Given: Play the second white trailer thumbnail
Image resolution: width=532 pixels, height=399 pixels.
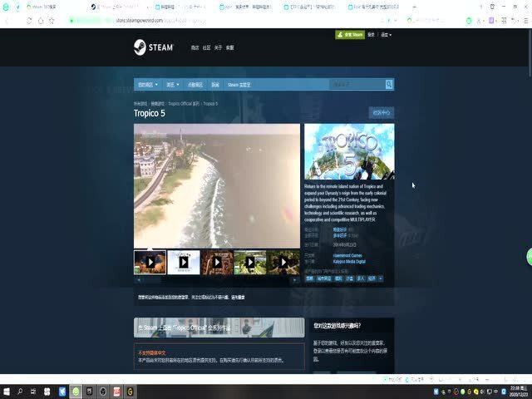Looking at the screenshot, I should click(x=184, y=263).
